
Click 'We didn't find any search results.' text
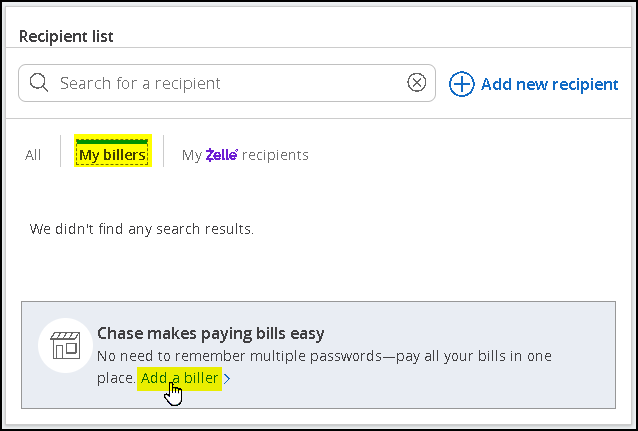(x=142, y=229)
